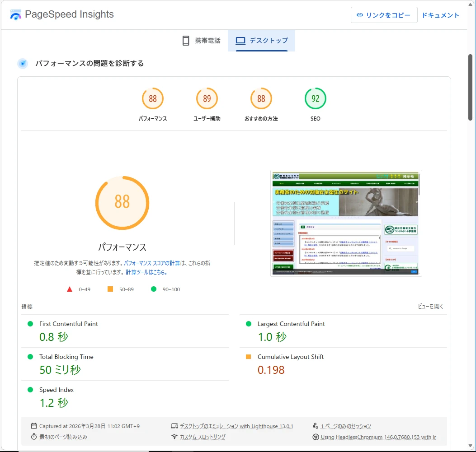Open the ドキュメント link
The image size is (476, 452).
pyautogui.click(x=440, y=15)
